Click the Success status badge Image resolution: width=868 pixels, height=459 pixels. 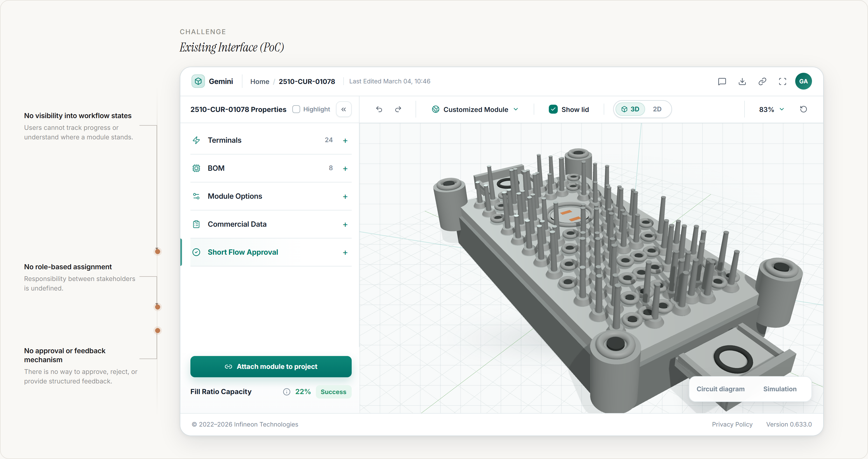[333, 392]
